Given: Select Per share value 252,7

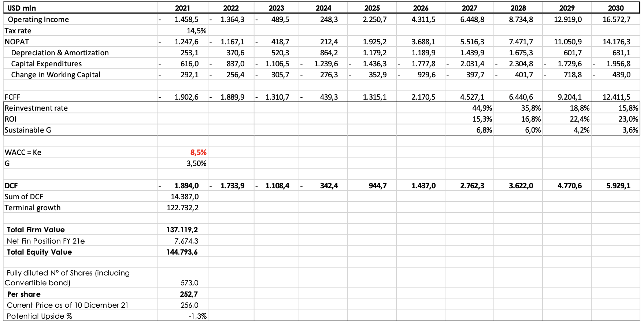Looking at the screenshot, I should (x=189, y=294).
